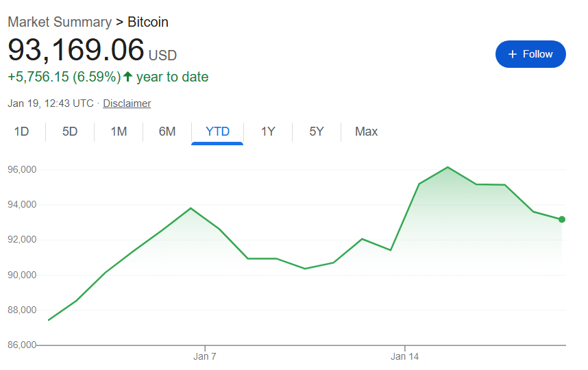The image size is (588, 370).
Task: Click the USD currency label
Action: click(x=162, y=55)
